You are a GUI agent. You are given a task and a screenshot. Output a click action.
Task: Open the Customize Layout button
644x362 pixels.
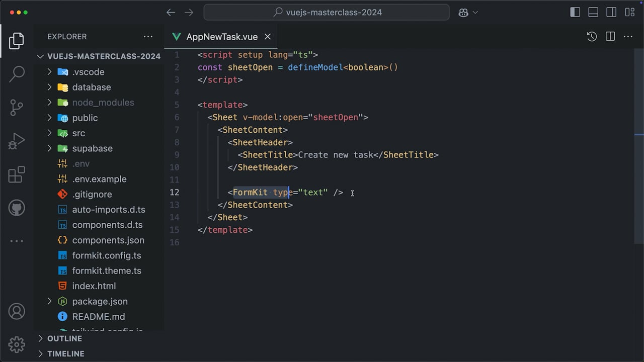(x=629, y=13)
